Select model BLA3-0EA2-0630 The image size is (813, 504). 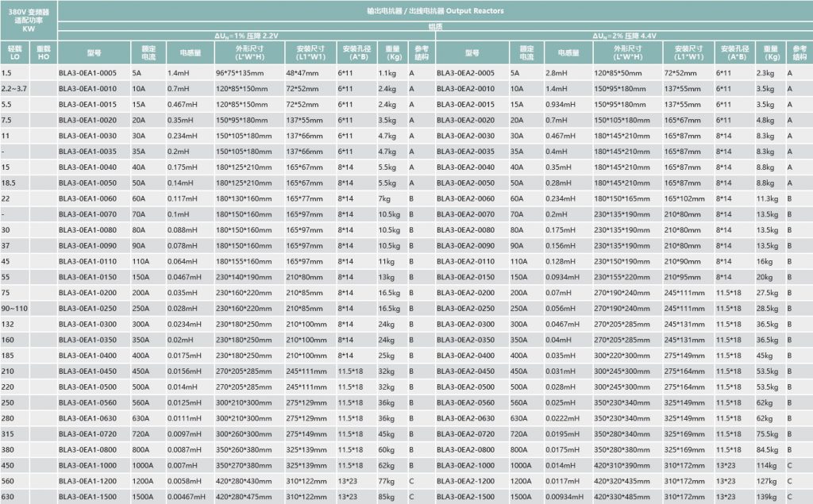(465, 418)
